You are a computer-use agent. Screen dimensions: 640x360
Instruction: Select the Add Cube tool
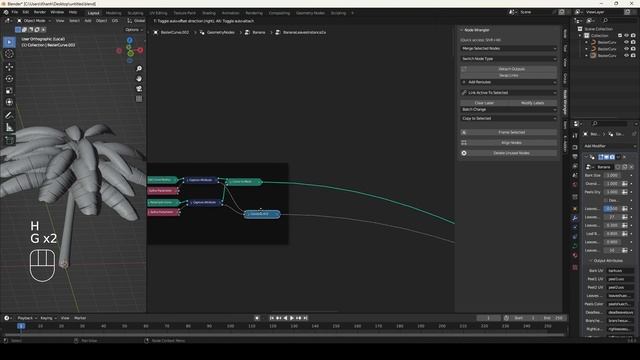[x=9, y=140]
